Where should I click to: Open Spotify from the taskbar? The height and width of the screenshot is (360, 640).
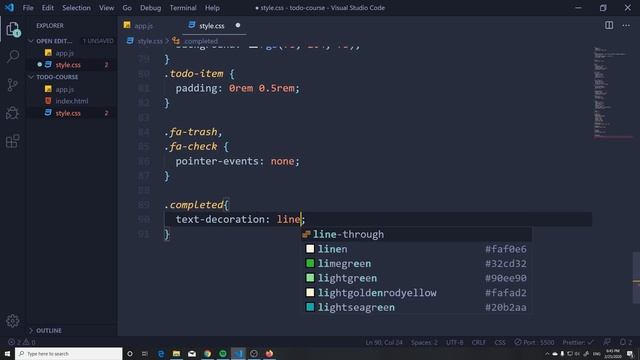click(x=223, y=353)
